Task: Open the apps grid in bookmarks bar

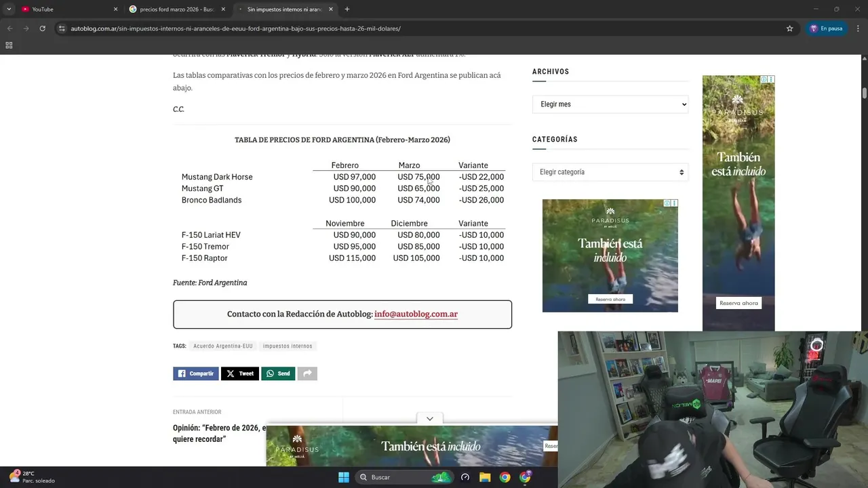Action: pos(9,45)
